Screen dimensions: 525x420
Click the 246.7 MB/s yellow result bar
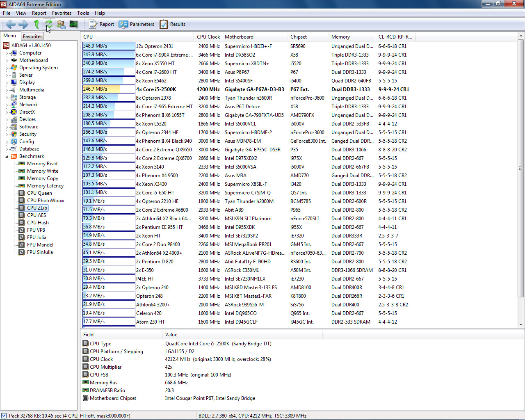coord(109,89)
